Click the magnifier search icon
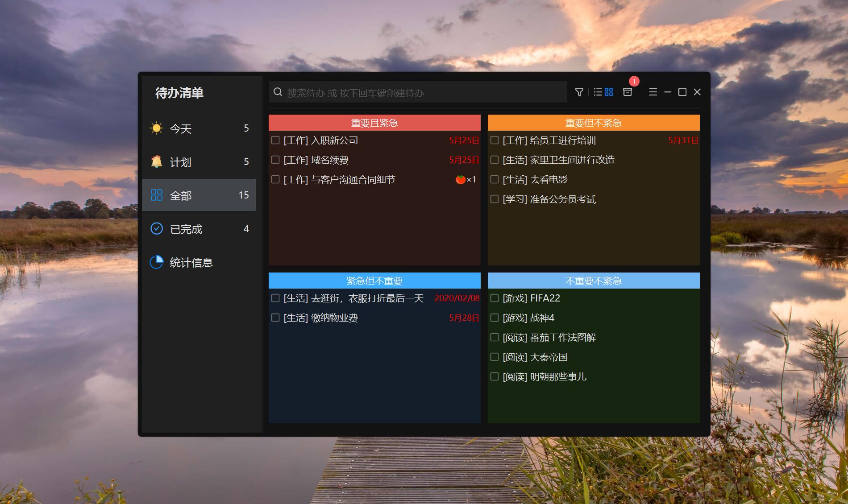The image size is (848, 504). click(x=278, y=92)
